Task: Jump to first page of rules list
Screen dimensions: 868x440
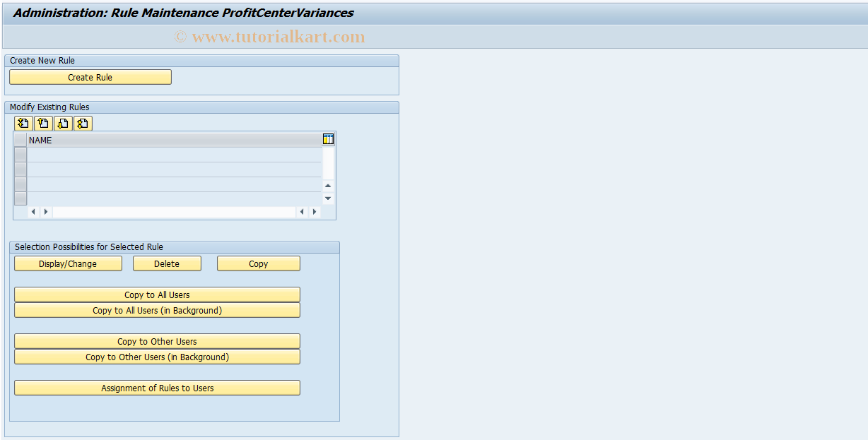Action: pyautogui.click(x=23, y=124)
